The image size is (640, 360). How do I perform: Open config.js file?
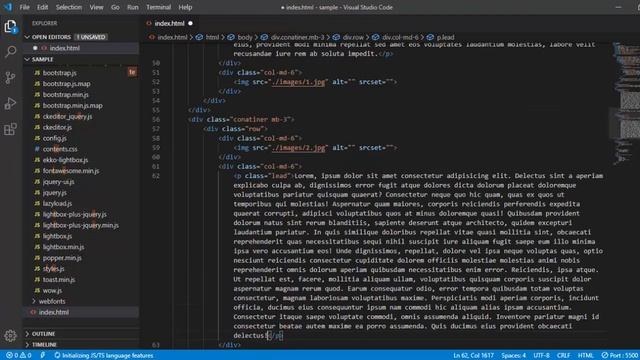(x=54, y=138)
